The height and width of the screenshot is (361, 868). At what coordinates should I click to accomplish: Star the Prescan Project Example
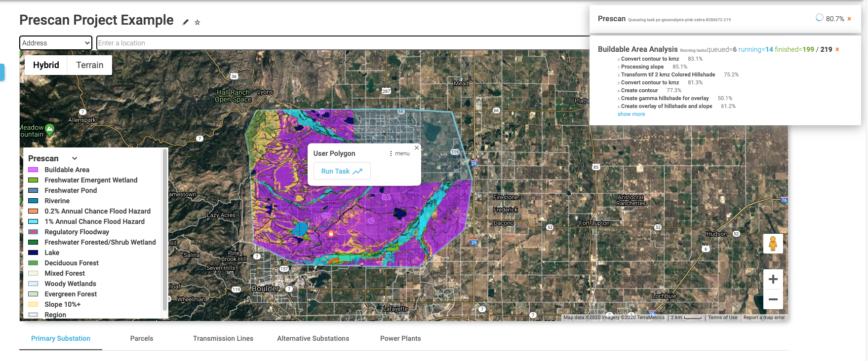point(197,22)
